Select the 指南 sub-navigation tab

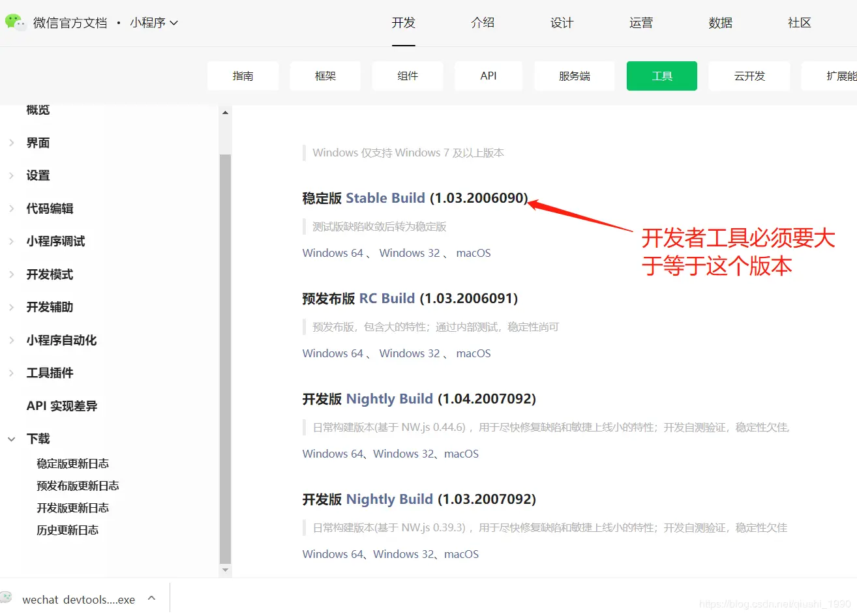[x=243, y=76]
